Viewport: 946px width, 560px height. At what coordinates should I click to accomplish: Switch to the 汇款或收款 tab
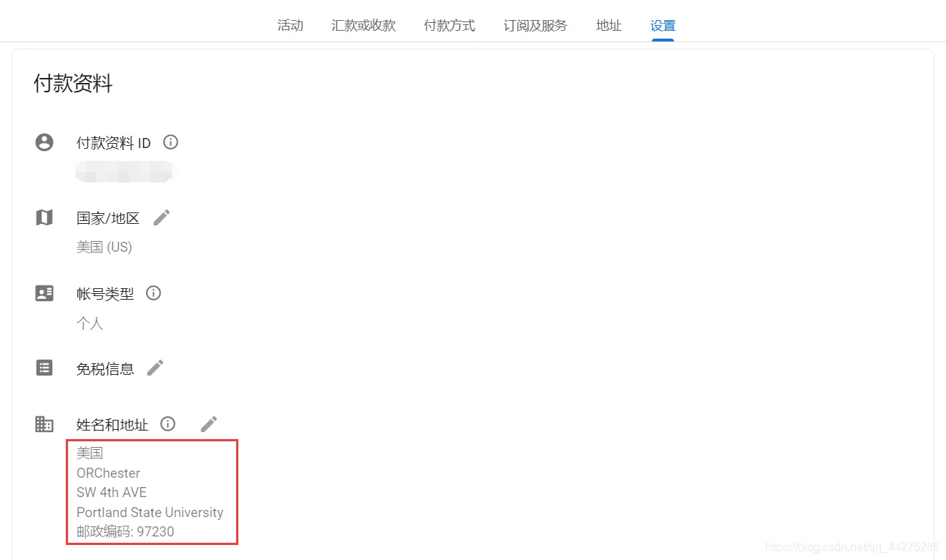point(364,26)
